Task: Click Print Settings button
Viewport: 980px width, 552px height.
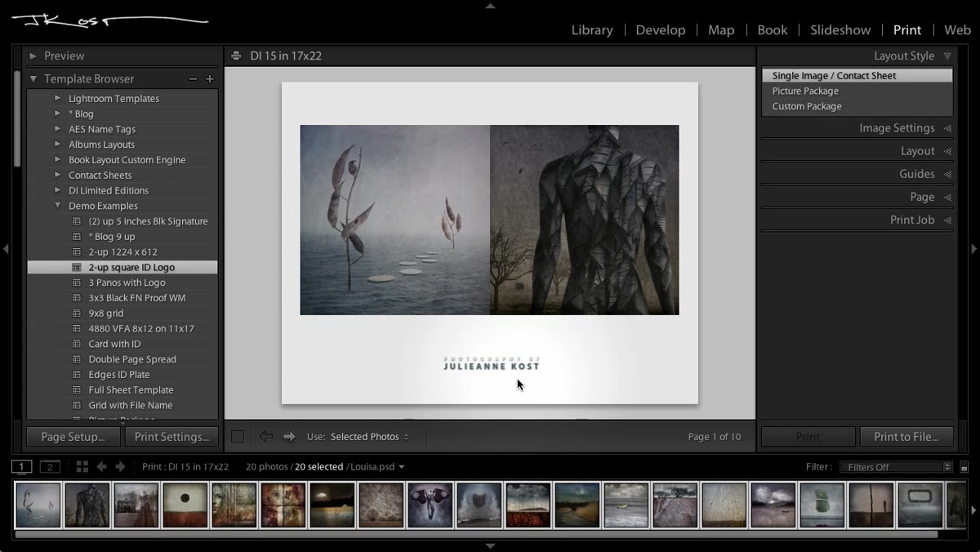Action: click(171, 437)
